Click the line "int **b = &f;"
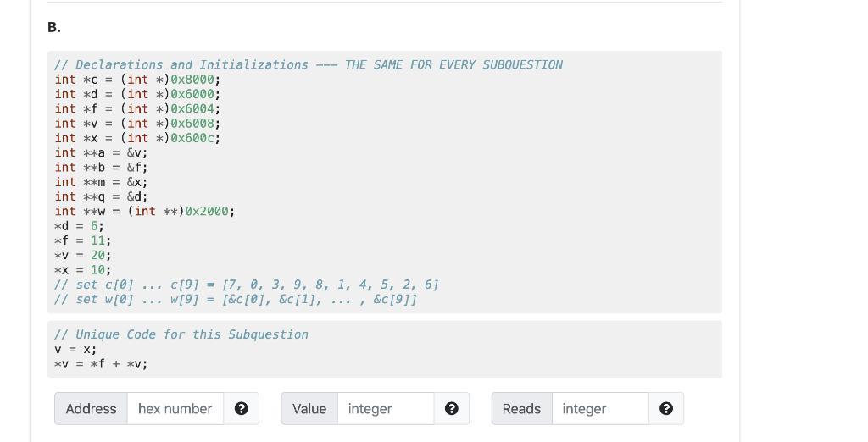 [x=102, y=168]
